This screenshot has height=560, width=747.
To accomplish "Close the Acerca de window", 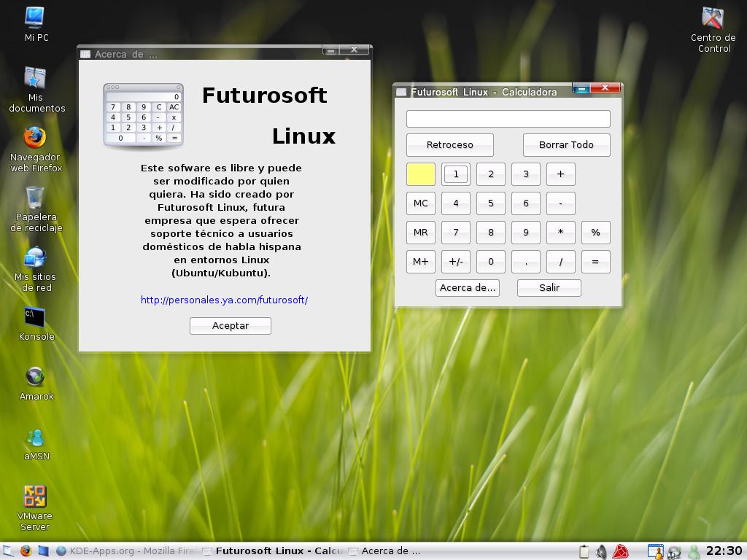I will [354, 50].
